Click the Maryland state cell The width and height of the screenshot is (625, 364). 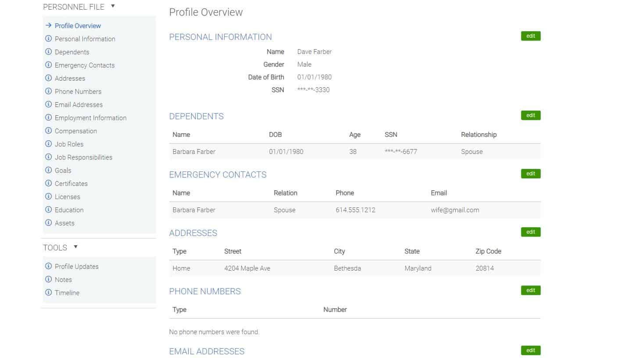pyautogui.click(x=418, y=268)
